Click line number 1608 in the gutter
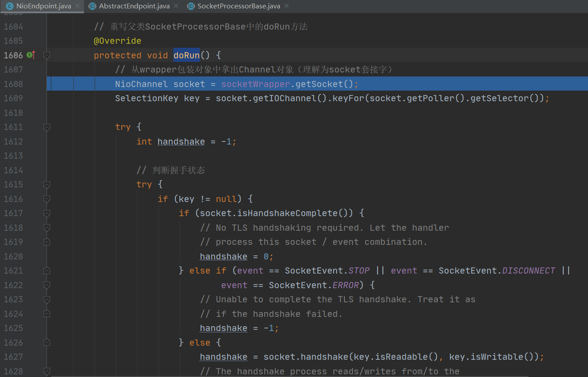Image resolution: width=588 pixels, height=377 pixels. coord(13,84)
